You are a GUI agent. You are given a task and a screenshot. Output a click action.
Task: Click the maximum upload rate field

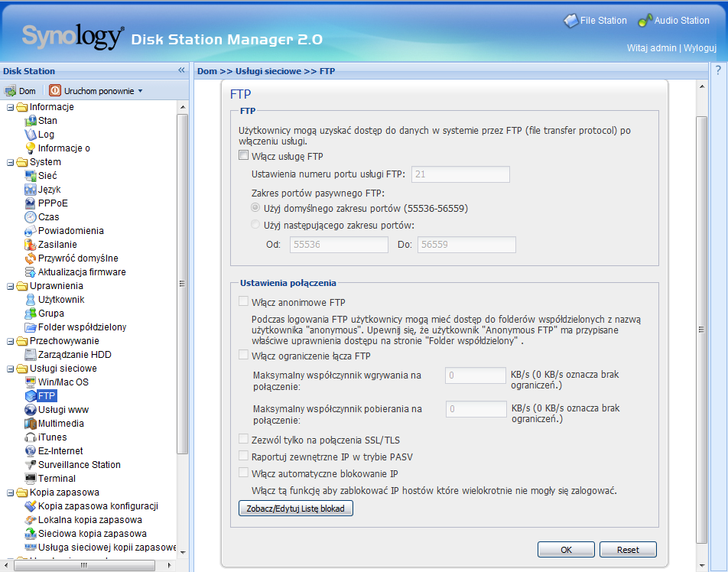(x=476, y=375)
